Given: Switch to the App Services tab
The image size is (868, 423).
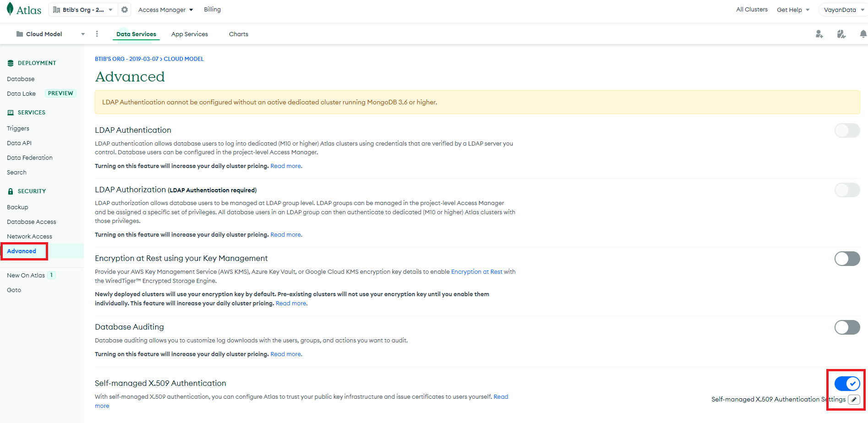Looking at the screenshot, I should 189,34.
